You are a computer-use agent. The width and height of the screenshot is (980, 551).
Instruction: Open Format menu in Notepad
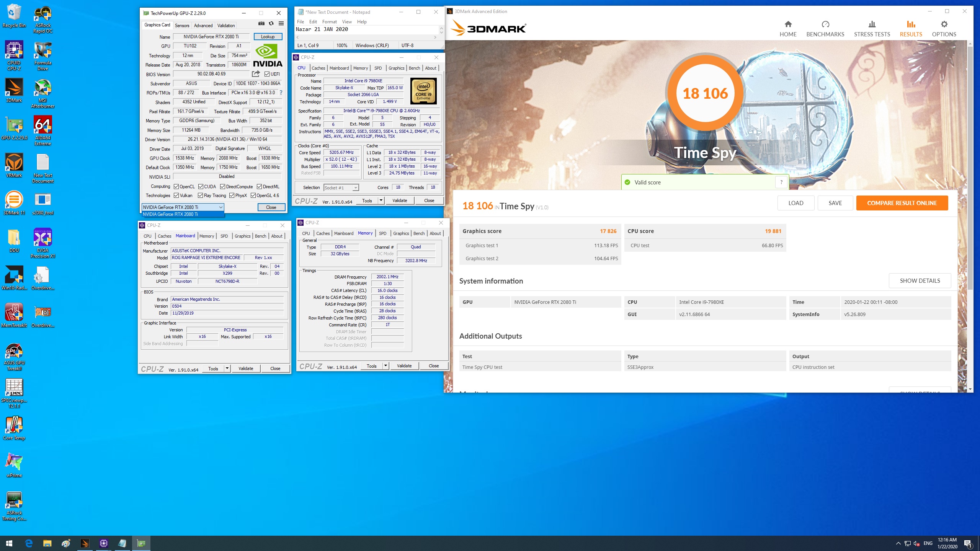coord(329,22)
